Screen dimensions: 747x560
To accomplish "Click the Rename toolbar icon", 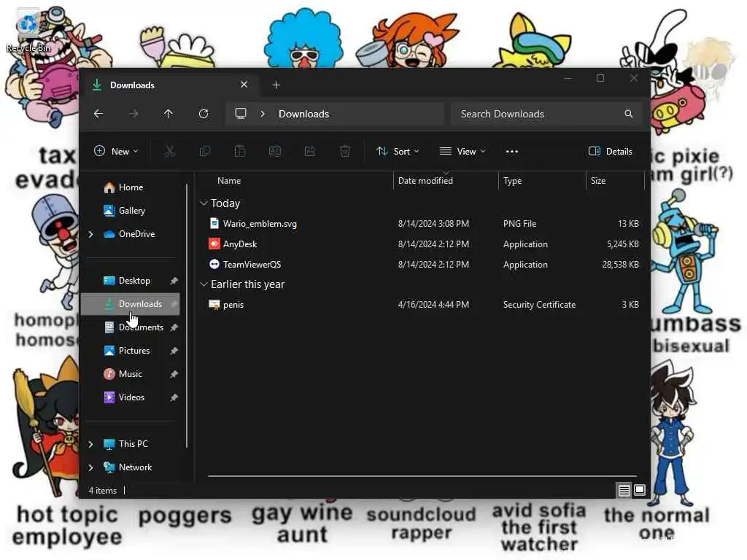I will point(275,152).
